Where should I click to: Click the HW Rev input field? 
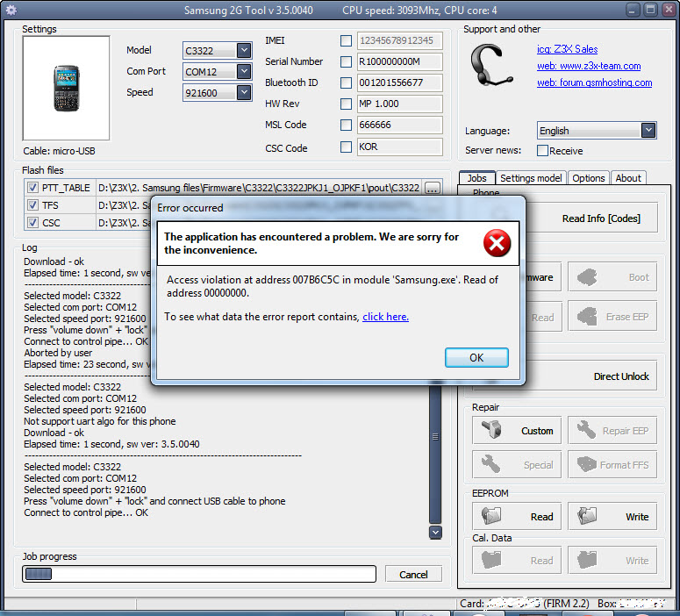(x=399, y=104)
